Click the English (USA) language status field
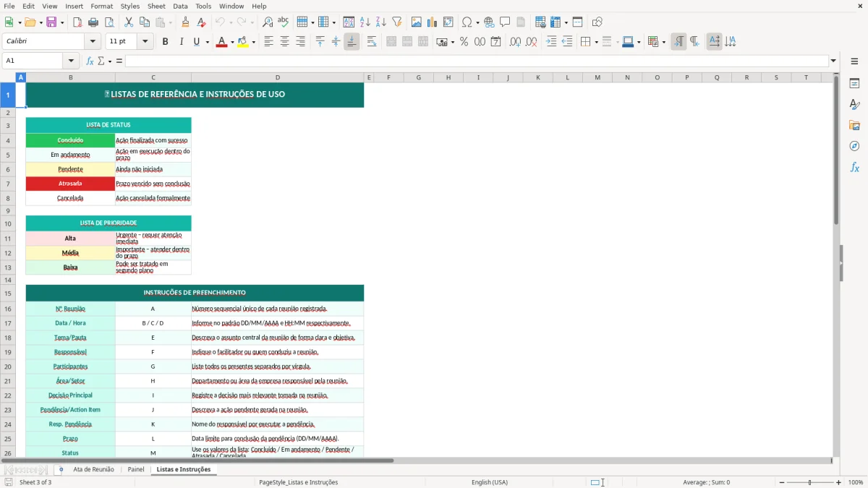 coord(490,482)
